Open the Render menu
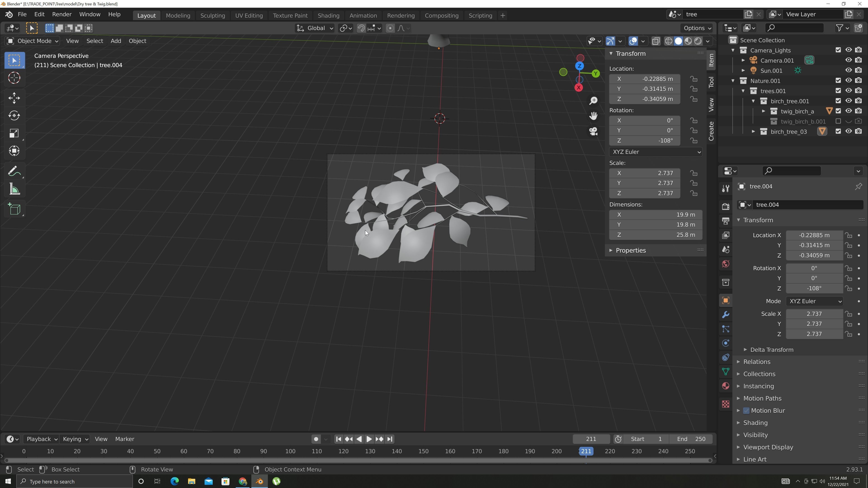868x488 pixels. click(x=62, y=14)
